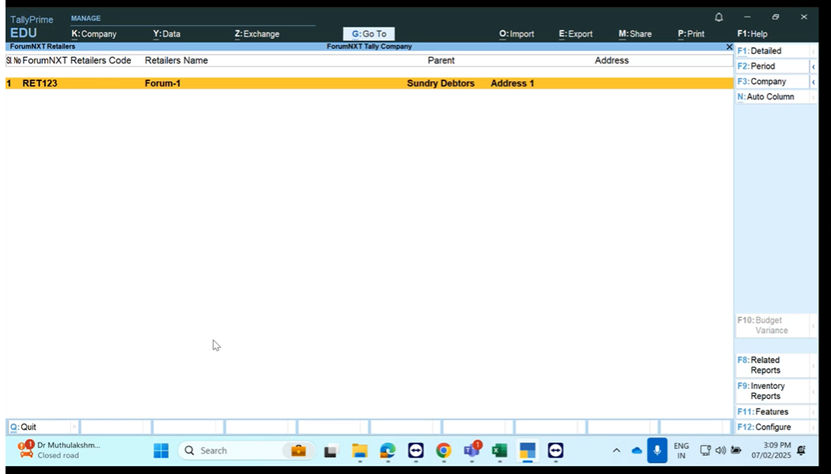This screenshot has height=474, width=831.
Task: Click the ForumNXT Retailers Code column header
Action: 77,60
